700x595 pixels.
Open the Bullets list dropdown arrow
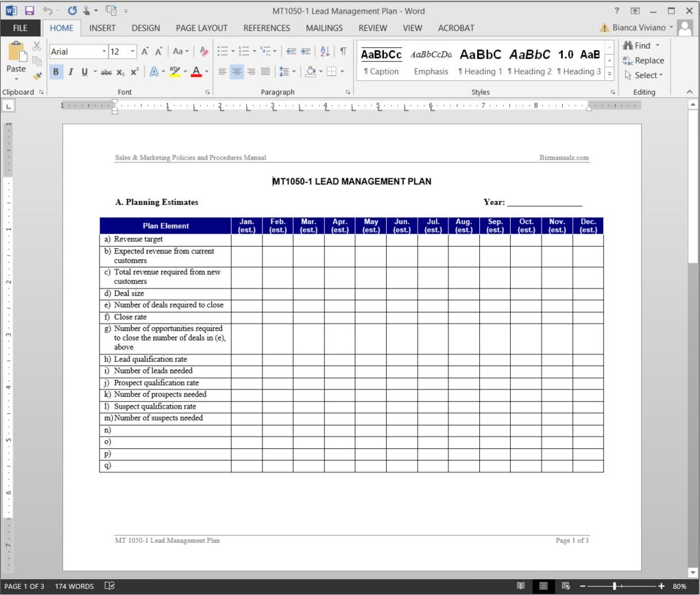click(233, 51)
